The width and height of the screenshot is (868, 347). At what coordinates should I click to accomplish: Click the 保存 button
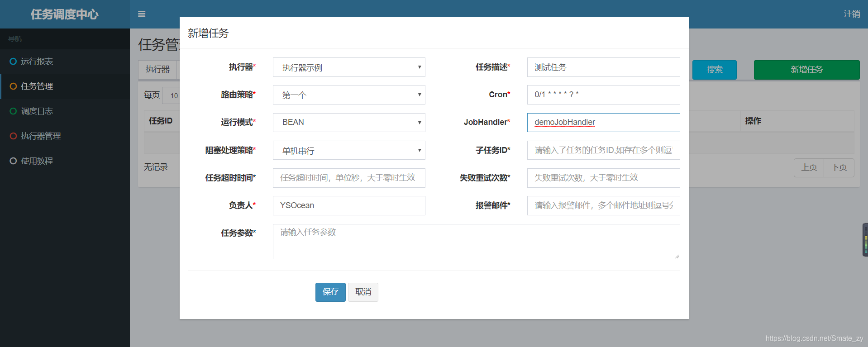coord(330,292)
